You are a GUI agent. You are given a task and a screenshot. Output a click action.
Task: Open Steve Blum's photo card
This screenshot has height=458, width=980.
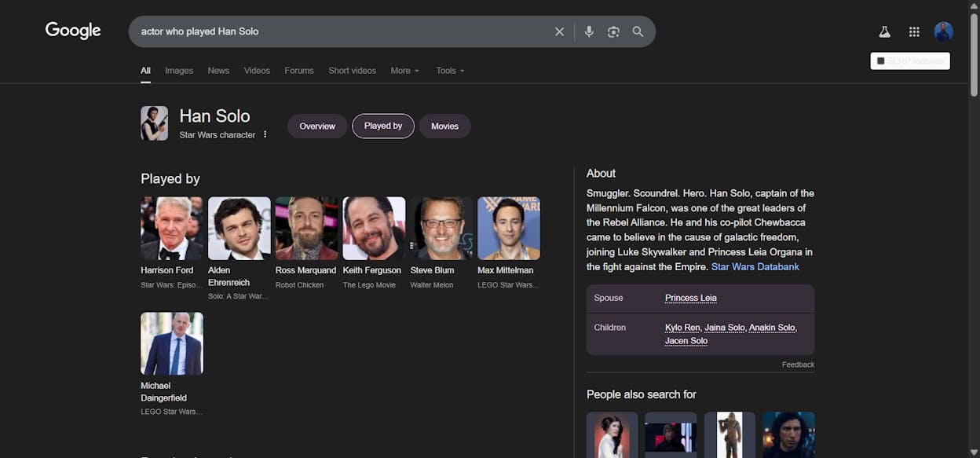pos(442,229)
